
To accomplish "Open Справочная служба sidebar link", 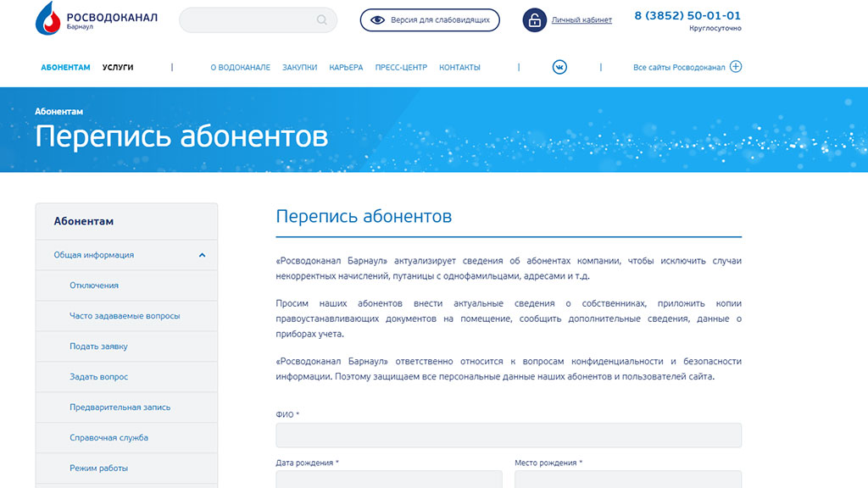I will (x=108, y=438).
